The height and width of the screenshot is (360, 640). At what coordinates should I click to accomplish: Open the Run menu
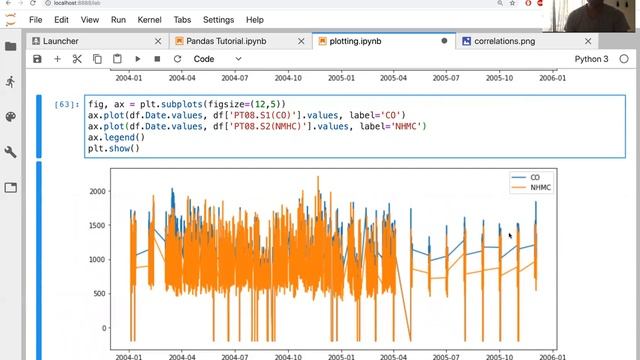(x=118, y=20)
